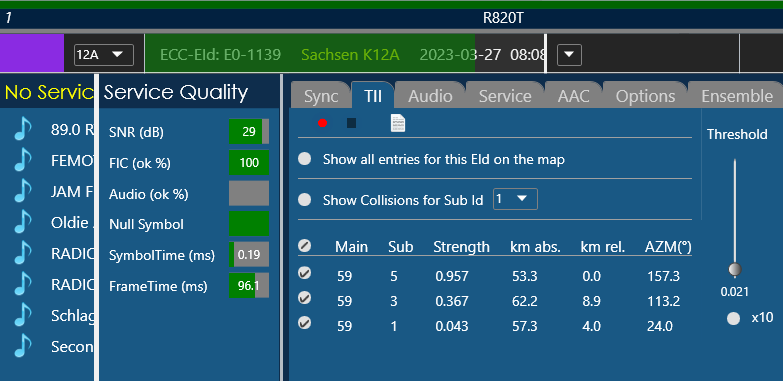Select the 89.0 R service music note
This screenshot has height=381, width=783.
pos(22,130)
